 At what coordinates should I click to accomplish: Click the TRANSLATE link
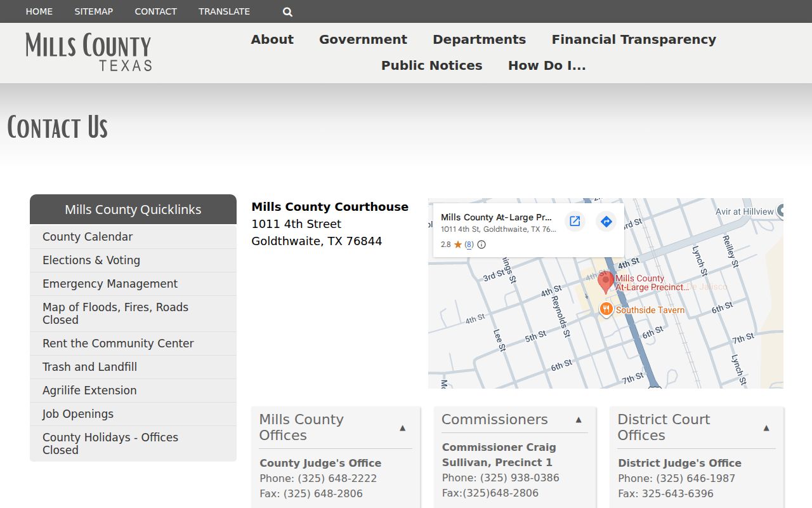tap(225, 11)
